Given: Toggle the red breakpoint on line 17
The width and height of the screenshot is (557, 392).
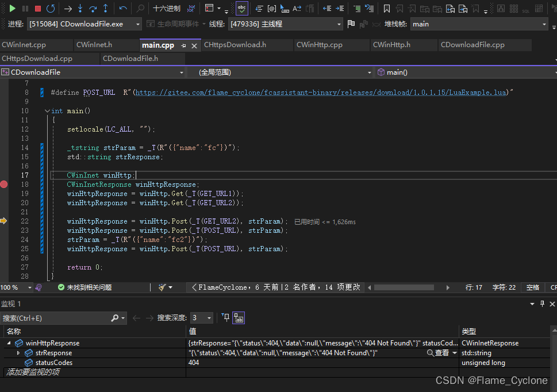Looking at the screenshot, I should (3, 184).
